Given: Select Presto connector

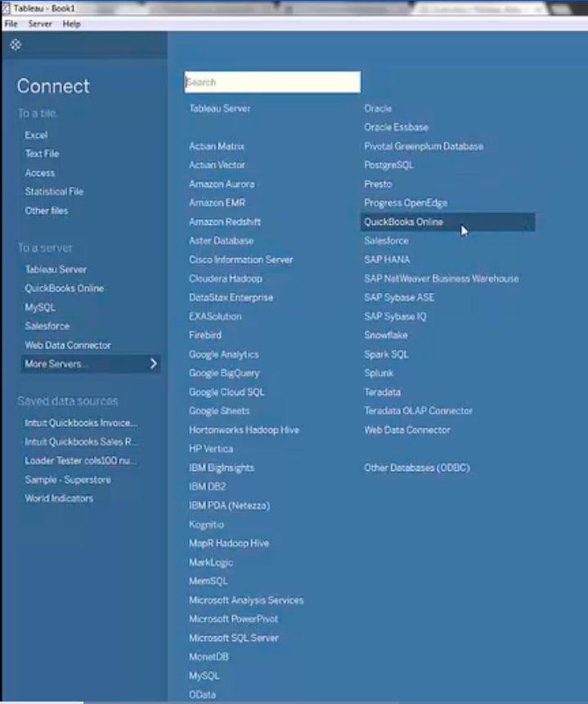Looking at the screenshot, I should point(378,184).
